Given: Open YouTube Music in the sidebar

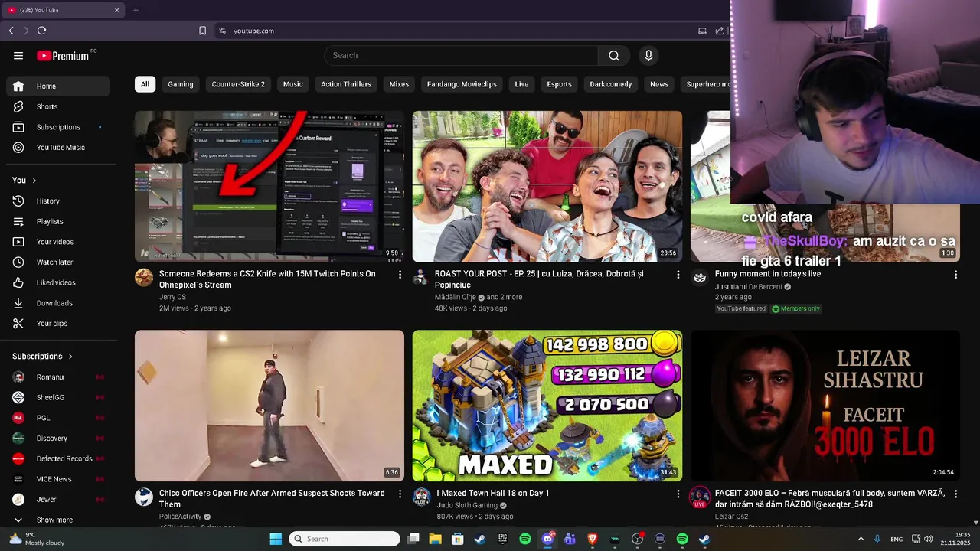Looking at the screenshot, I should pyautogui.click(x=58, y=147).
